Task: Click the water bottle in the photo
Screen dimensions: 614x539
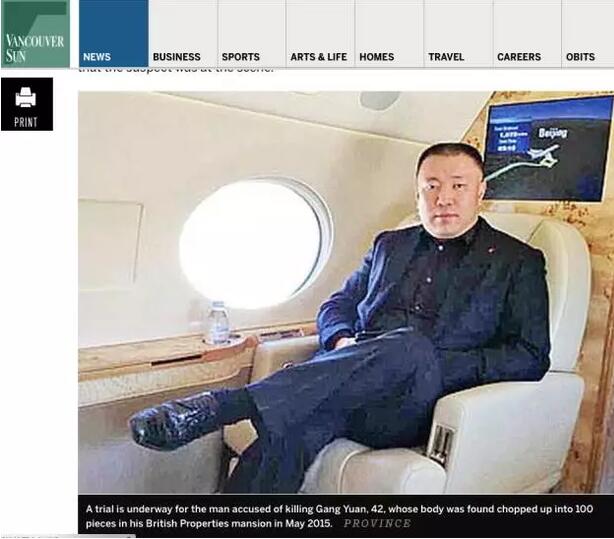Action: pos(218,322)
